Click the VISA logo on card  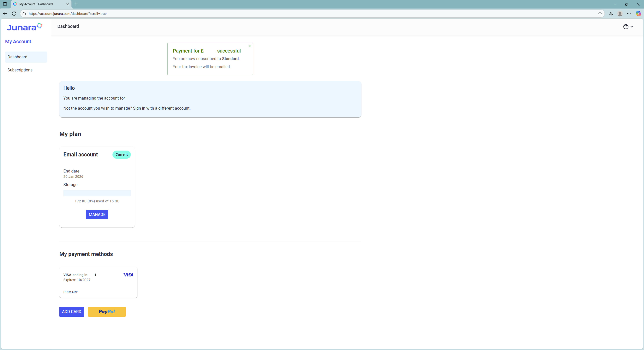pos(129,275)
